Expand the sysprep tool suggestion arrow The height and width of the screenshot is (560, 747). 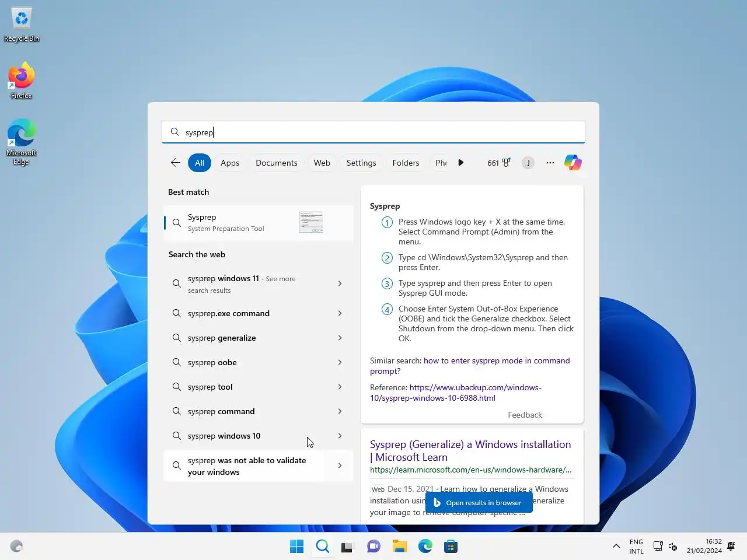pos(340,387)
